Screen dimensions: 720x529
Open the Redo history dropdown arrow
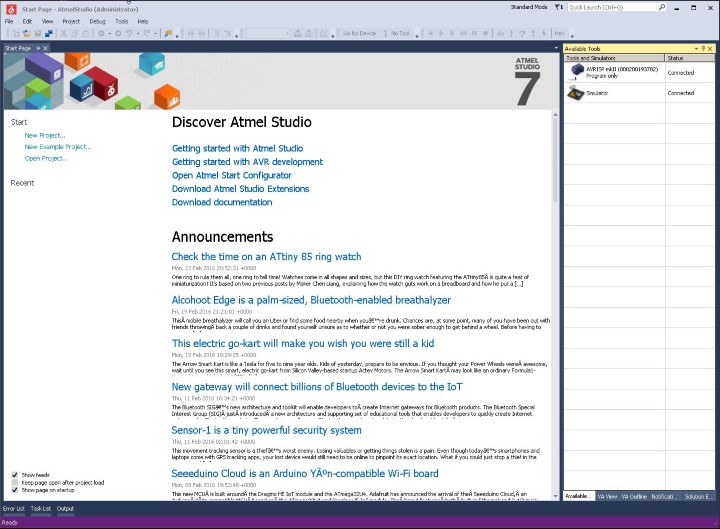point(155,34)
